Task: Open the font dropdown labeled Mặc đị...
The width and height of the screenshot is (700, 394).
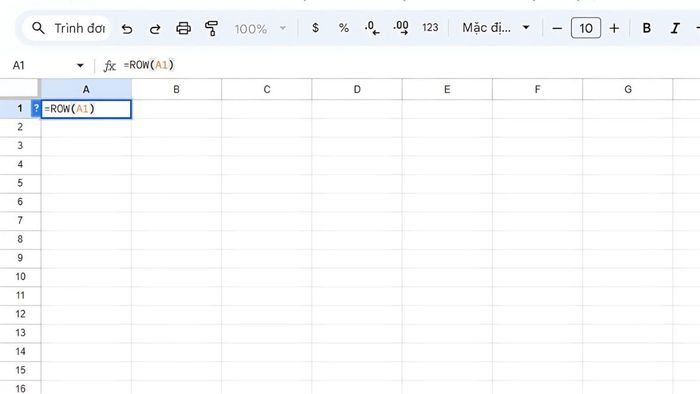Action: pyautogui.click(x=496, y=28)
